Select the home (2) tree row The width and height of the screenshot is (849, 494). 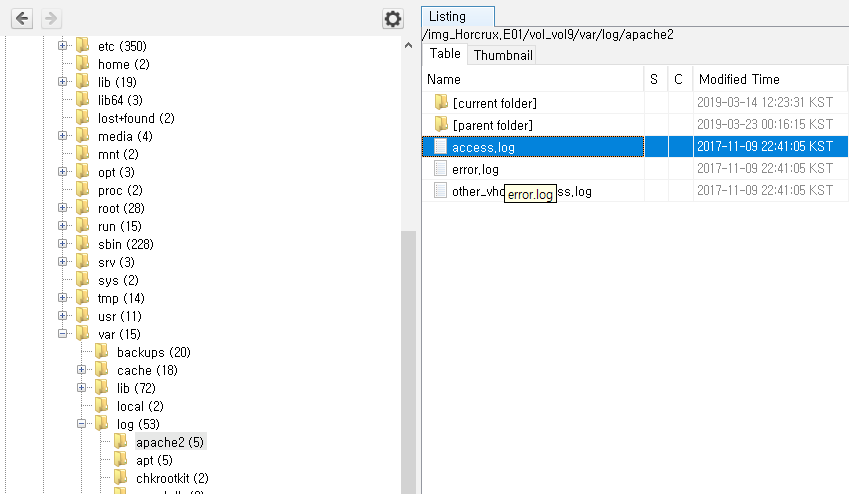pos(123,64)
